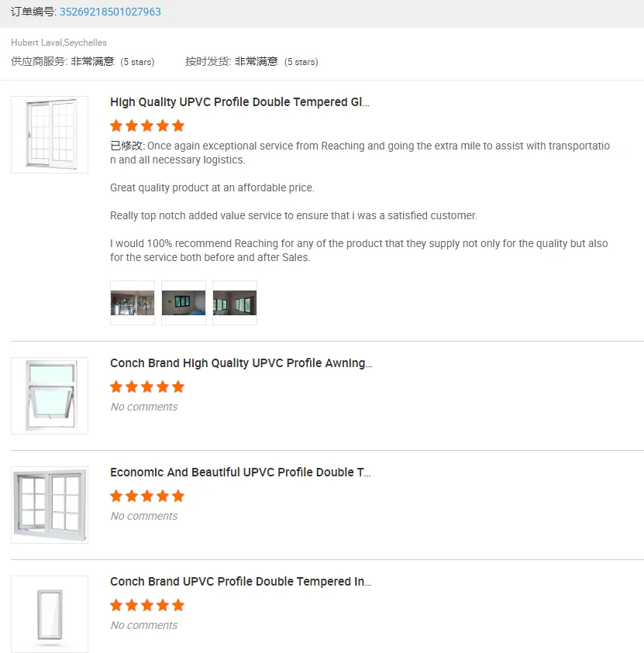
Task: Click the second star of the last product rating
Action: (x=132, y=605)
